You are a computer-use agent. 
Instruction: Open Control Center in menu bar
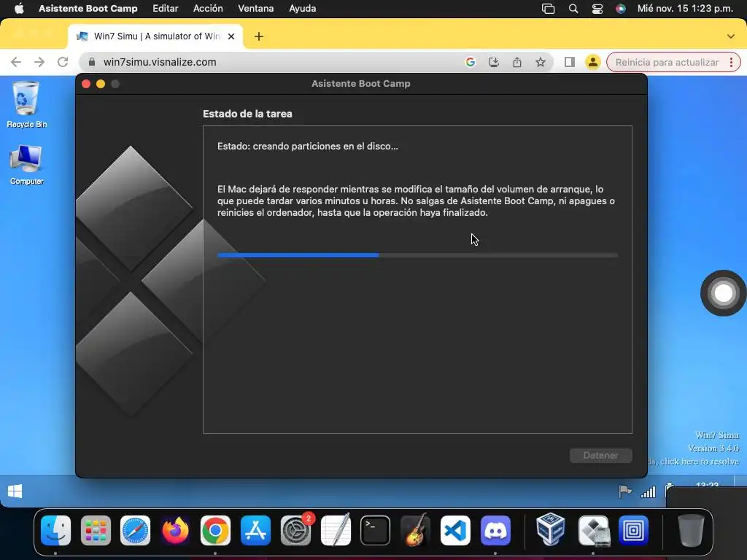pos(597,9)
